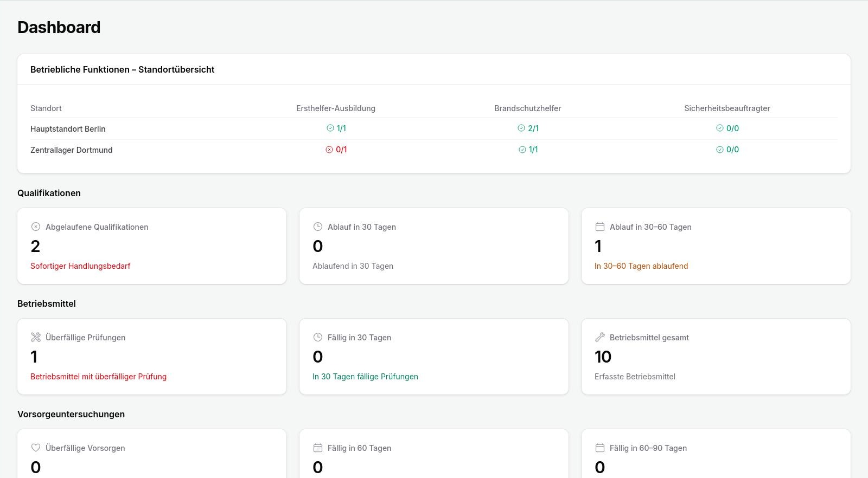This screenshot has height=478, width=868.
Task: Click the circled-x icon on Abgelaufene Qualifikationen card
Action: coord(36,227)
